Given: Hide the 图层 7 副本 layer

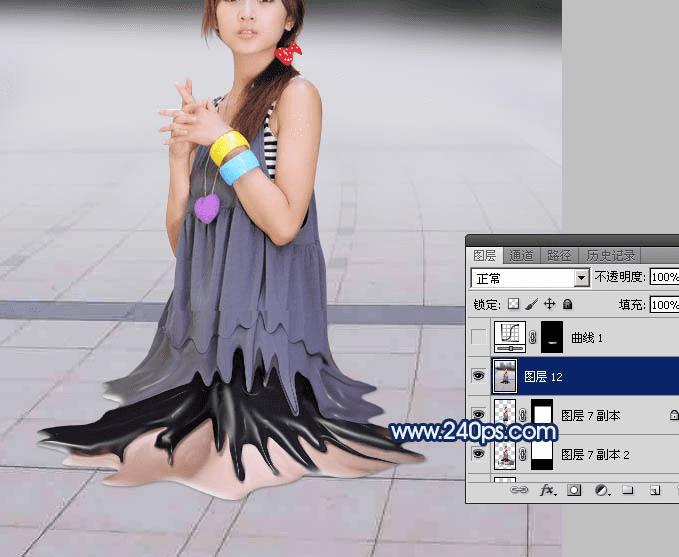Looking at the screenshot, I should point(479,415).
